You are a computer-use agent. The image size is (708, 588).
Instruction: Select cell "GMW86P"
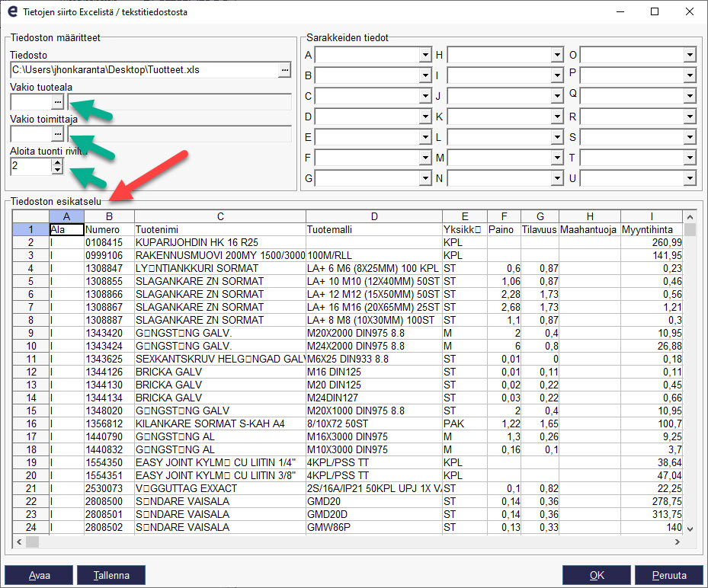pyautogui.click(x=374, y=528)
